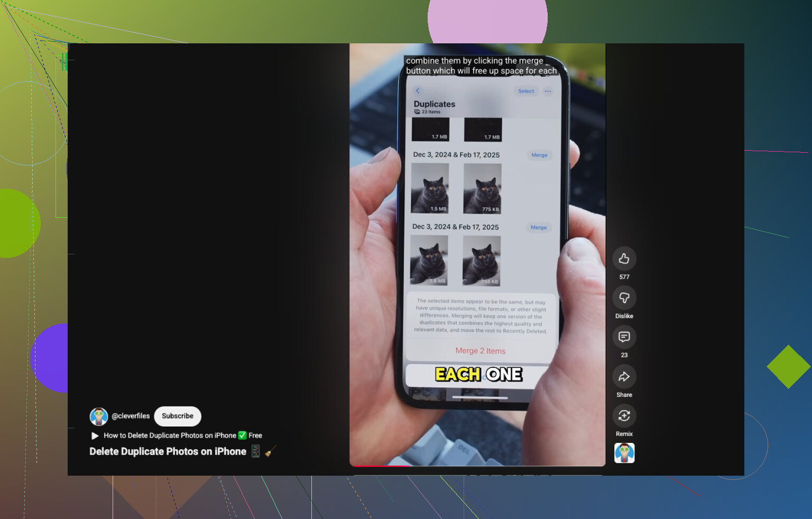Image resolution: width=812 pixels, height=519 pixels.
Task: Click the red video progress bar
Action: [x=381, y=466]
